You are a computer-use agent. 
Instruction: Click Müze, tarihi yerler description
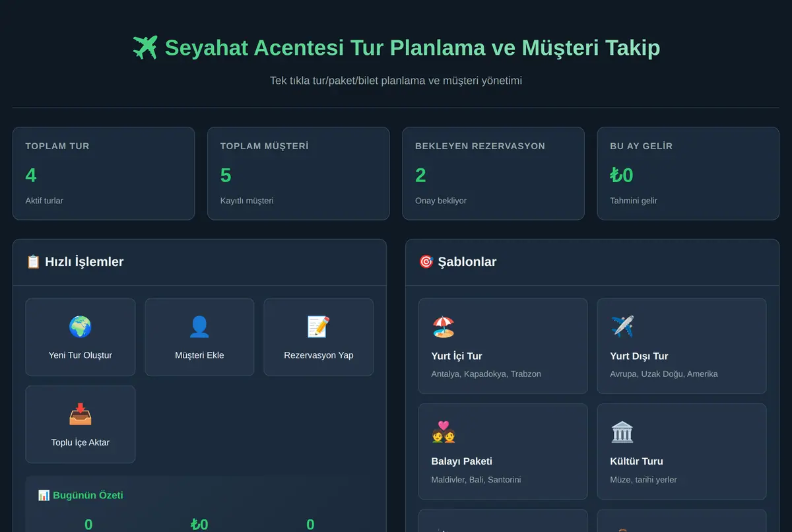coord(643,480)
